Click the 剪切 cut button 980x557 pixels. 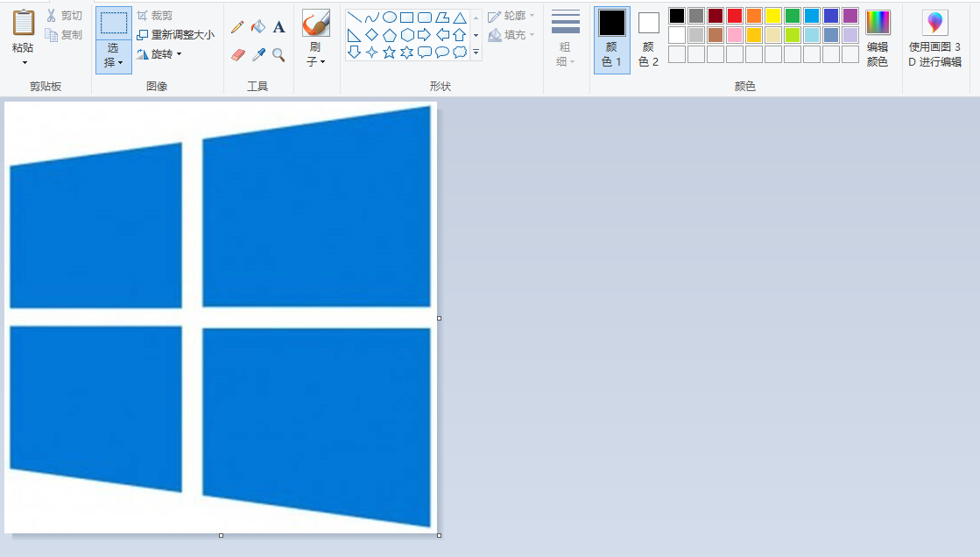coord(65,16)
